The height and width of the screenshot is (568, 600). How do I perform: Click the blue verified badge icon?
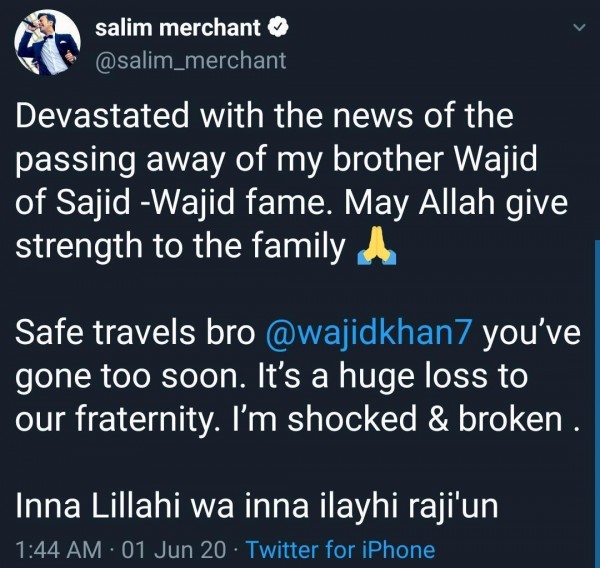click(x=277, y=28)
